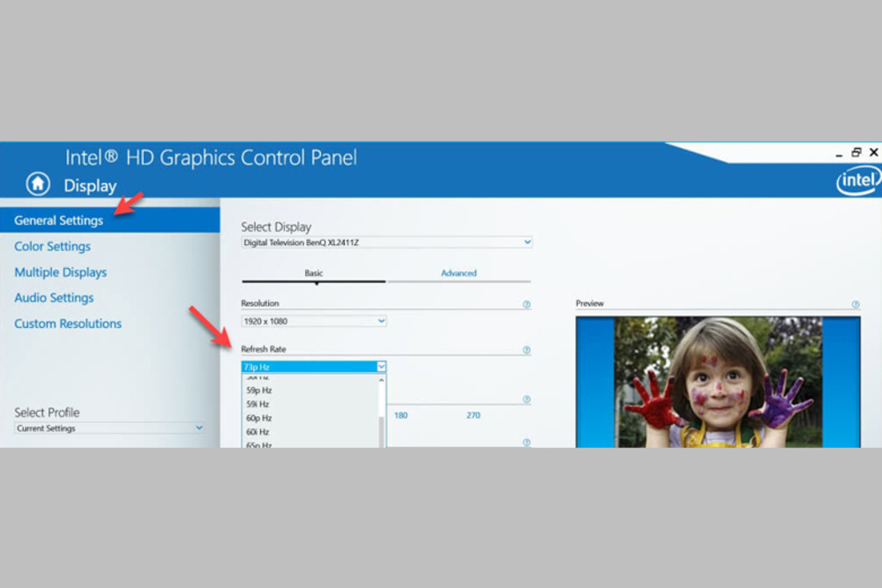Select the Basic tab
The image size is (882, 588).
pos(313,273)
